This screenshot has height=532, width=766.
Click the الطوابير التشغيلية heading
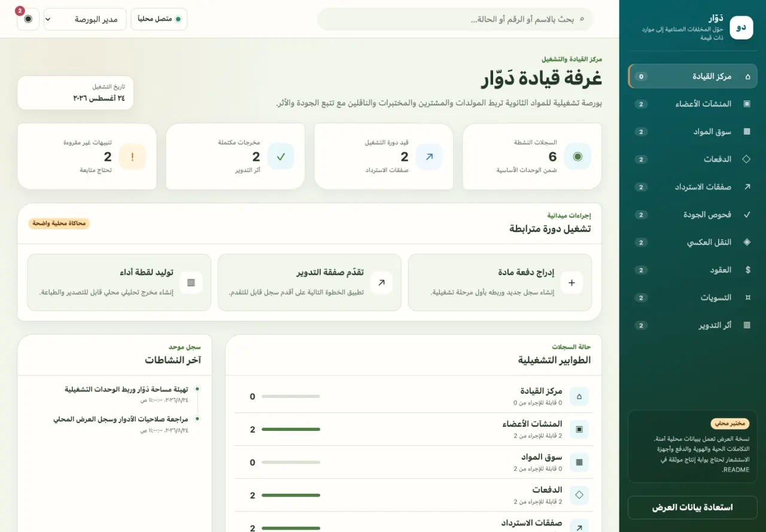point(555,360)
